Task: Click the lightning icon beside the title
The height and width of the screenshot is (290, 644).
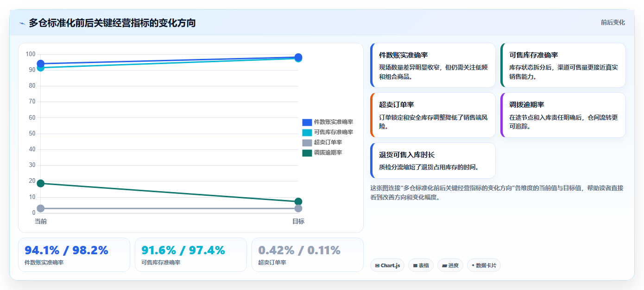Action: [22, 23]
